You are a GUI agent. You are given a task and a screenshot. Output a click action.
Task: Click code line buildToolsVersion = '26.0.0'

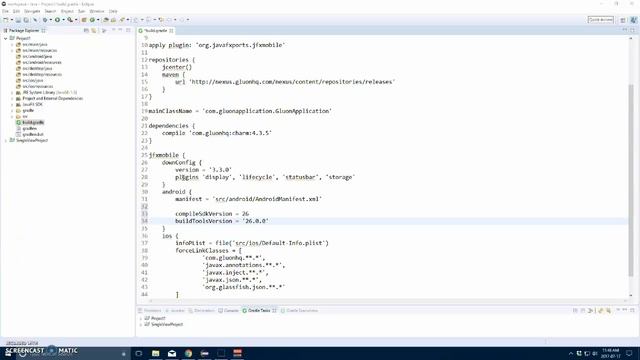point(222,221)
